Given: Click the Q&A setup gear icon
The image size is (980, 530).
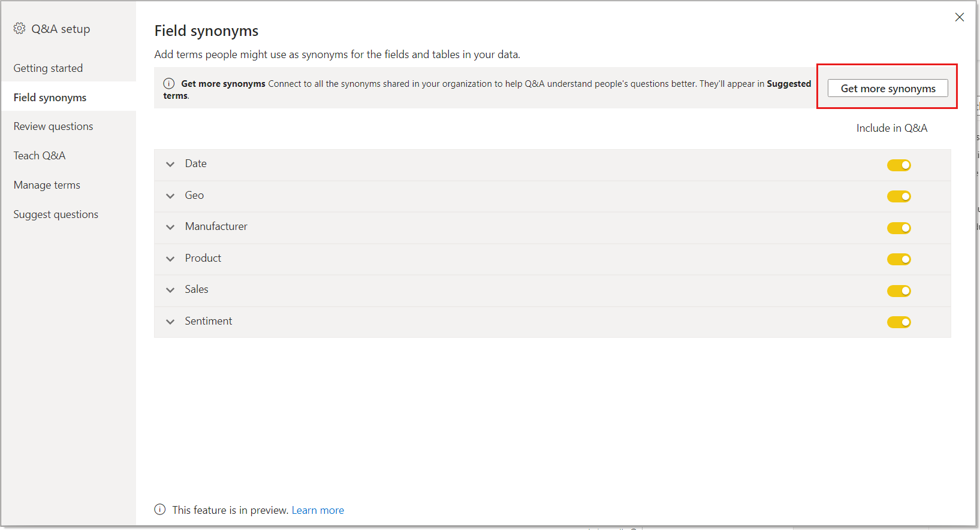Looking at the screenshot, I should (20, 29).
